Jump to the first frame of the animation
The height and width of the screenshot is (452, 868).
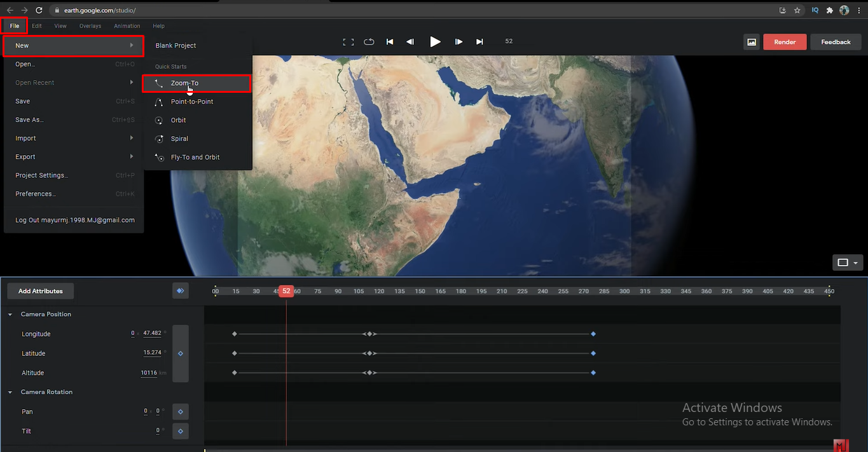(x=390, y=42)
